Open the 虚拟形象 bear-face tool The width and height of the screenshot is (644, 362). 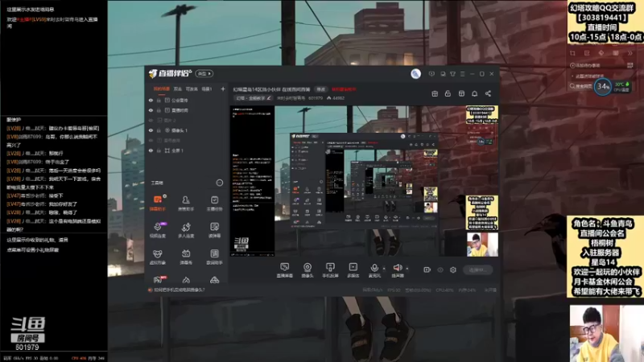click(157, 257)
